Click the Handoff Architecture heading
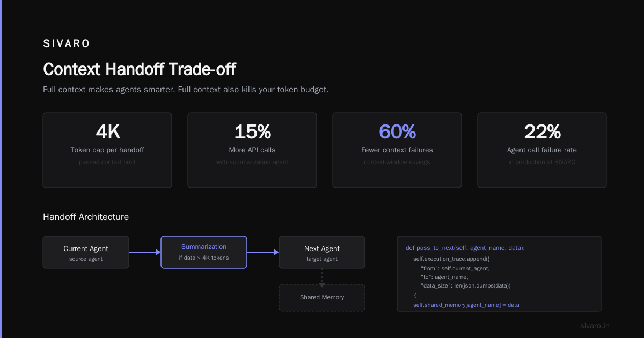 click(x=86, y=217)
